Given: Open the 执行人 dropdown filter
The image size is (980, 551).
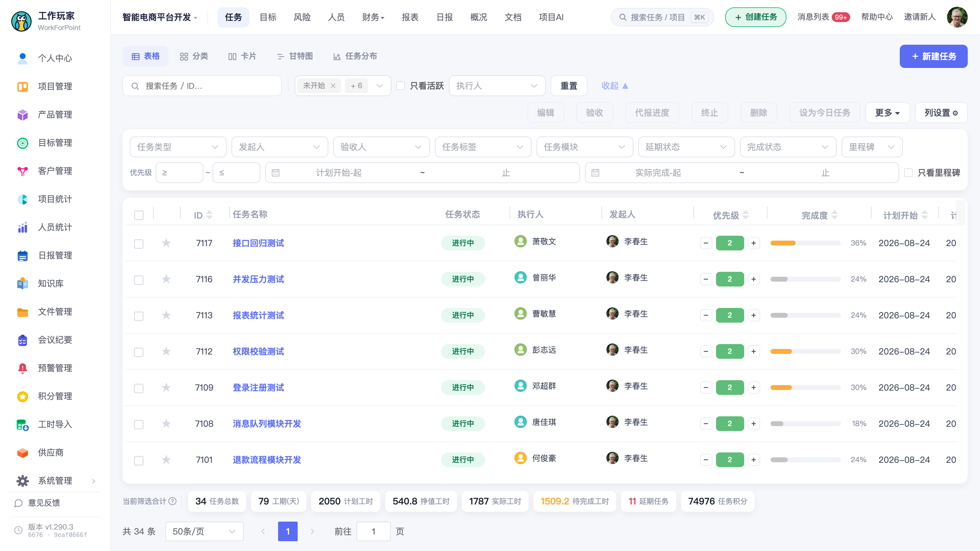Looking at the screenshot, I should (x=497, y=86).
